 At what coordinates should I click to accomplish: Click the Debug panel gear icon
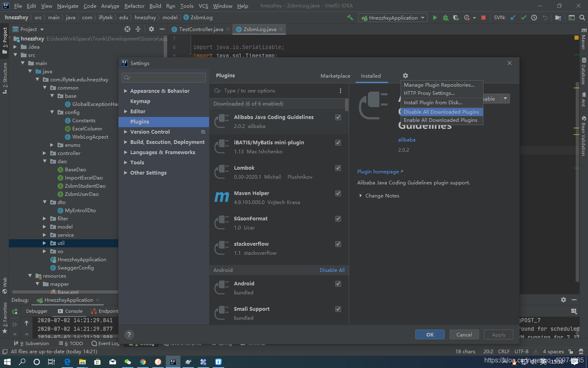click(x=563, y=300)
